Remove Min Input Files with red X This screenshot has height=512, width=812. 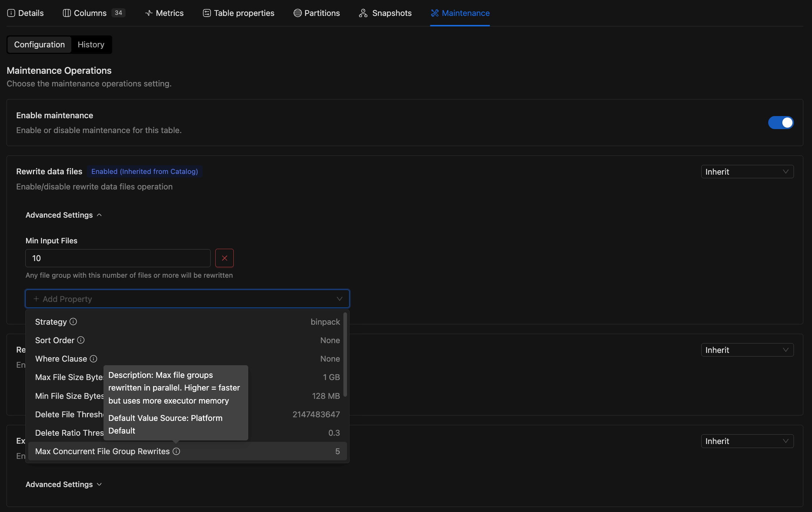pos(224,258)
